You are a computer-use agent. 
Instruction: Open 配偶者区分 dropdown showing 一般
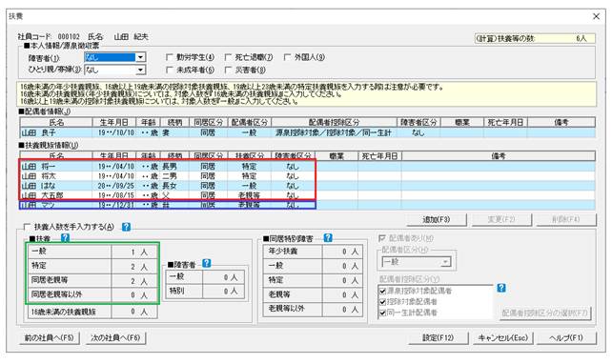[446, 262]
